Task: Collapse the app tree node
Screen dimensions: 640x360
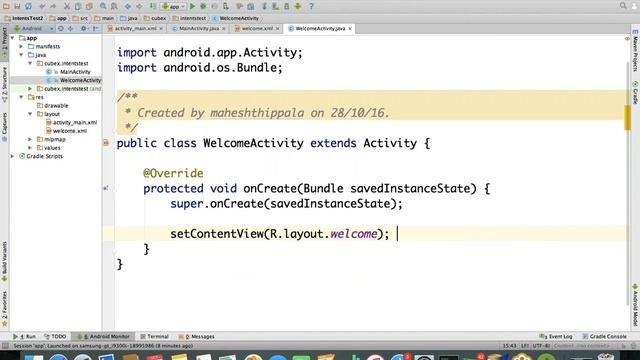Action: 13,38
